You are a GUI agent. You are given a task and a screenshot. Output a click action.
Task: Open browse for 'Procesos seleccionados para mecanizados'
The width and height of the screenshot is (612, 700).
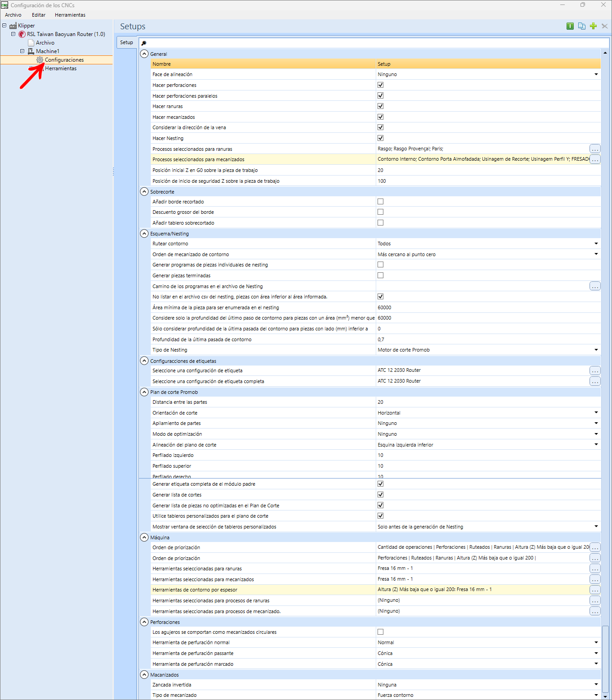[x=595, y=159]
